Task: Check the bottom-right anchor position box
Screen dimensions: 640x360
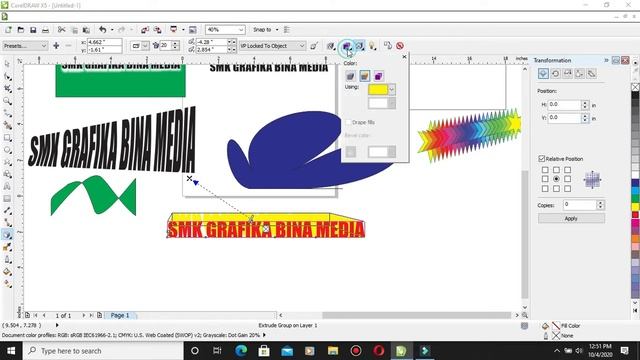Action: pyautogui.click(x=568, y=189)
